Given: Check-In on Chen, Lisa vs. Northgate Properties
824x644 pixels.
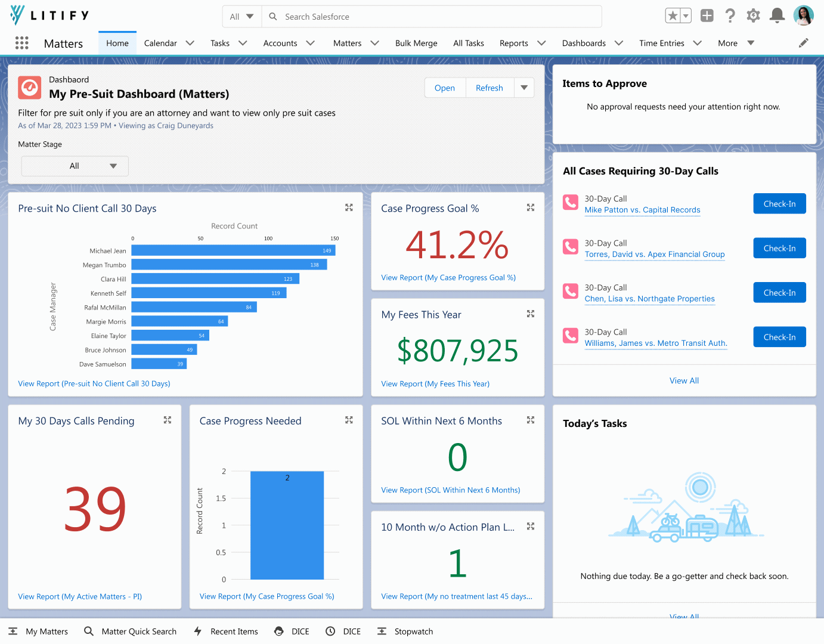Looking at the screenshot, I should (779, 292).
